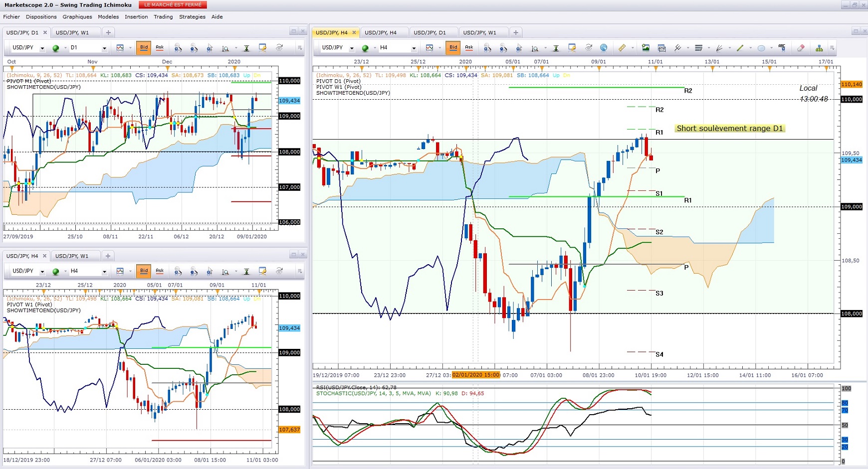Click the blue globe icon in right chart toolbar
Image resolution: width=868 pixels, height=469 pixels.
click(604, 48)
